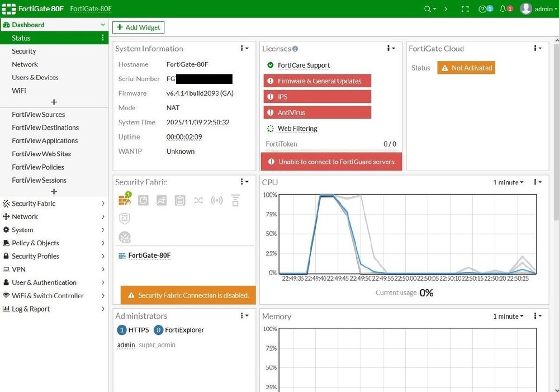
Task: Click the FortiGate-80F fabric device link
Action: [x=149, y=256]
